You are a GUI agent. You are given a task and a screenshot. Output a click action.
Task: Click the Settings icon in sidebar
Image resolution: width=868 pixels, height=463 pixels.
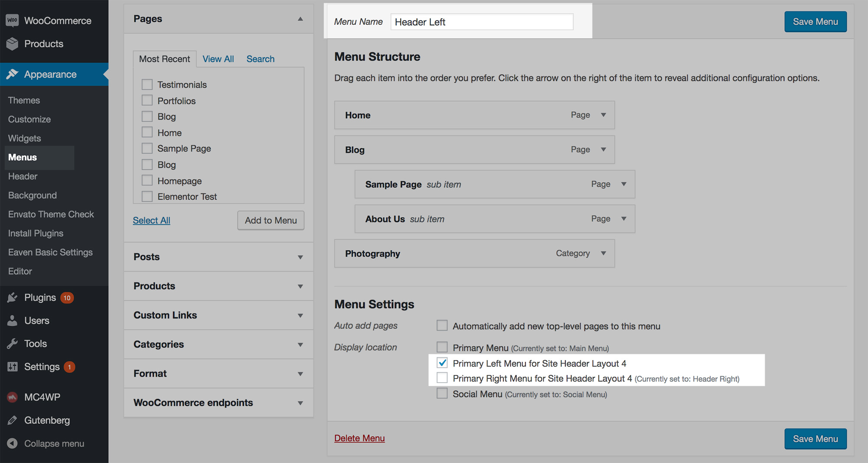[12, 366]
